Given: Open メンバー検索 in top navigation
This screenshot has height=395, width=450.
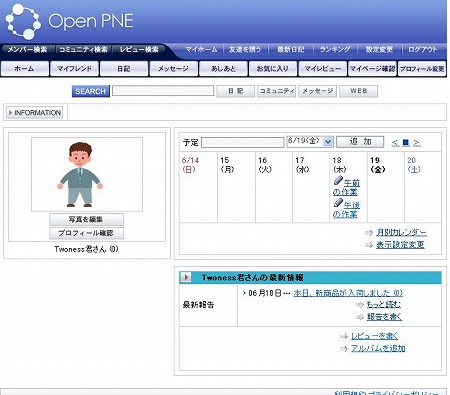Looking at the screenshot, I should pyautogui.click(x=27, y=49).
